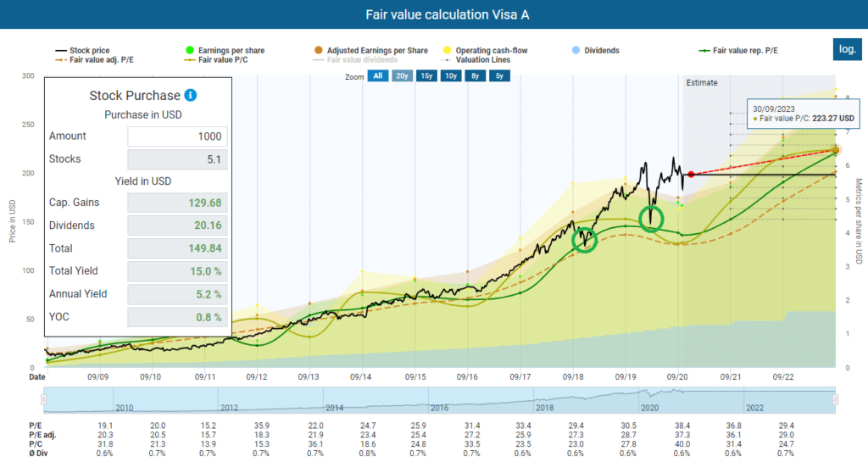
Task: Click the navigator timeline at 2012
Action: [229, 408]
